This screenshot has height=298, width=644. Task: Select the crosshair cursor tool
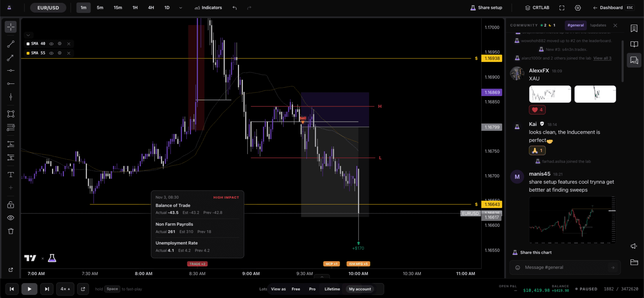[x=11, y=27]
